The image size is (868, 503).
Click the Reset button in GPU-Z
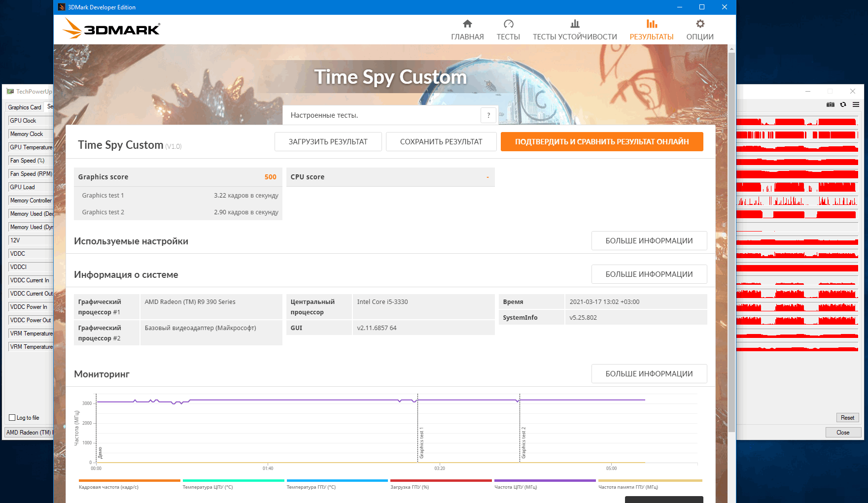(847, 418)
